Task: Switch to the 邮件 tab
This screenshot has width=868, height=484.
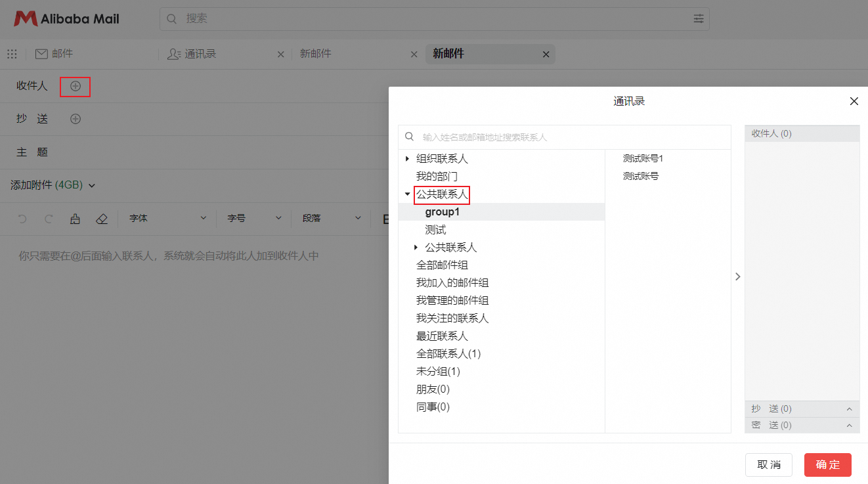Action: coord(54,54)
